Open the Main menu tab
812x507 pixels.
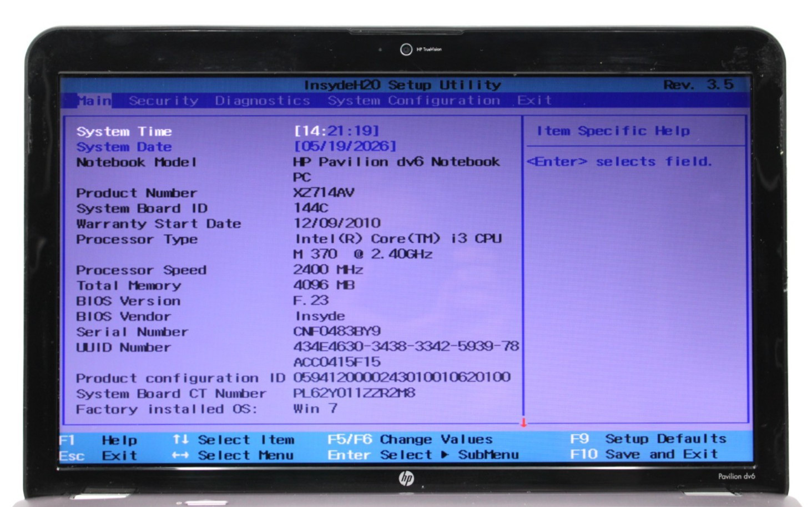tap(94, 101)
